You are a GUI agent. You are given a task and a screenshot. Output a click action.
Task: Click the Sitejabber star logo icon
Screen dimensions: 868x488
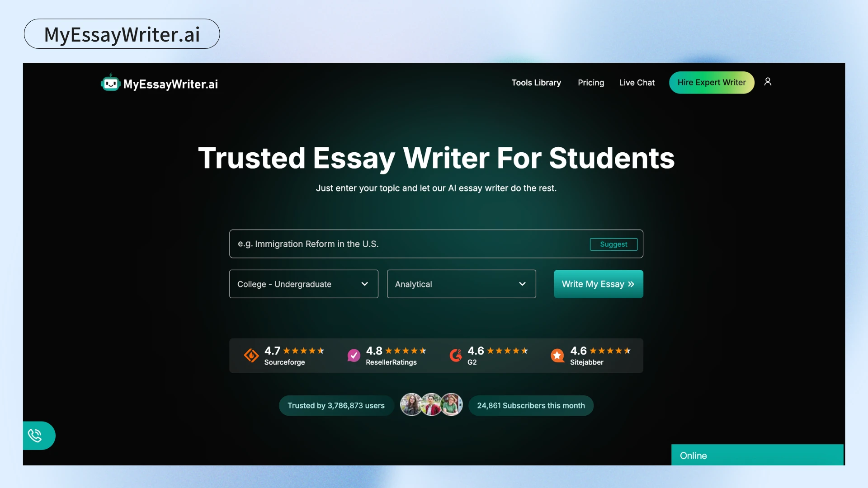point(557,356)
